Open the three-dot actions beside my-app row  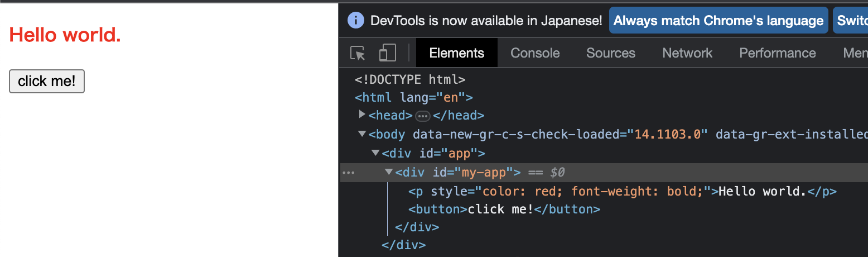(348, 173)
